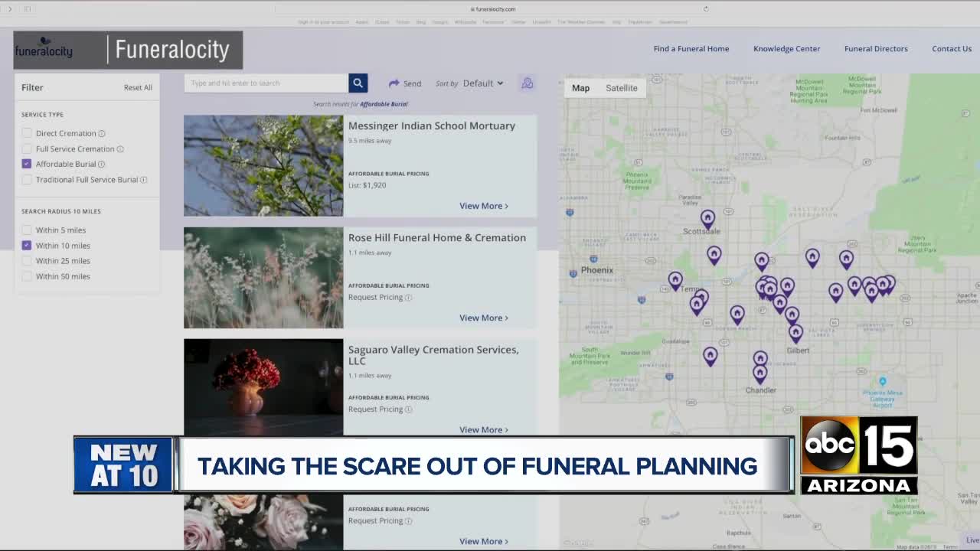Check Traditional Full Service Burial box

(x=27, y=180)
